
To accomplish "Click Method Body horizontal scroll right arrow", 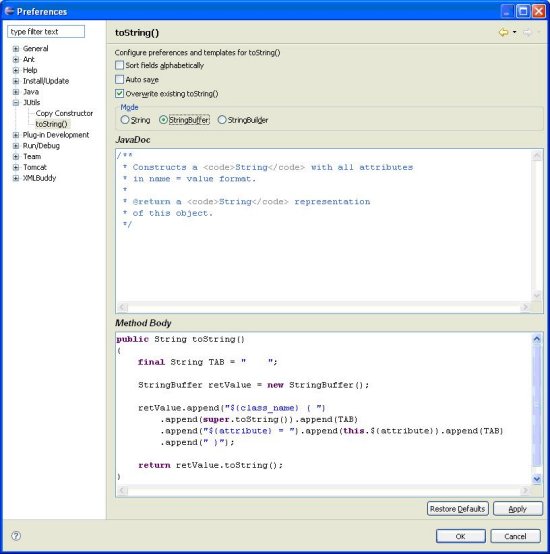I will [x=525, y=490].
